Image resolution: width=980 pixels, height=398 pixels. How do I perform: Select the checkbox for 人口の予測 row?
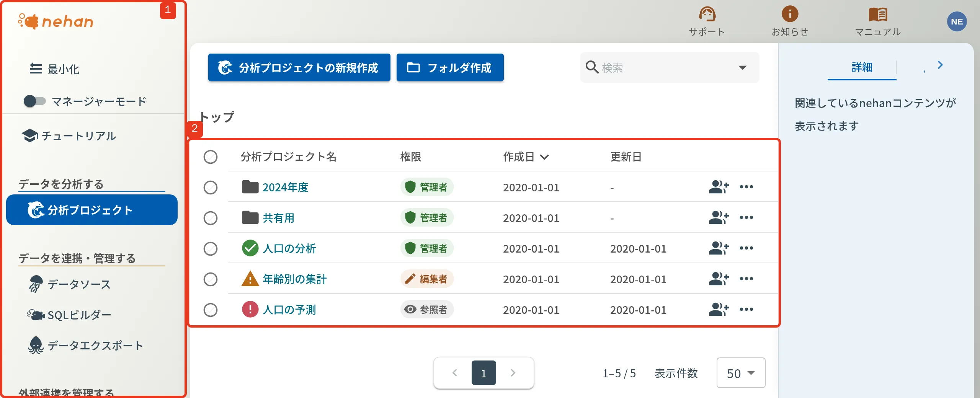click(x=211, y=310)
